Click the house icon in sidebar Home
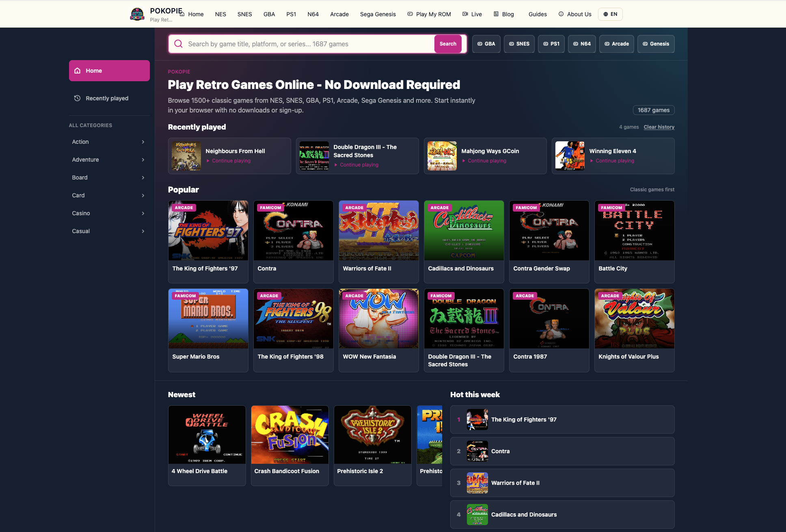The height and width of the screenshot is (532, 786). 78,71
